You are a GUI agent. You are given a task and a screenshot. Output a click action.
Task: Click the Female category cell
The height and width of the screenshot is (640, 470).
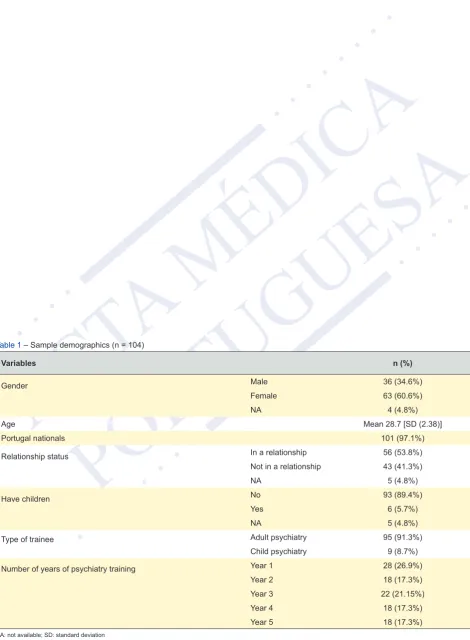[x=264, y=396]
